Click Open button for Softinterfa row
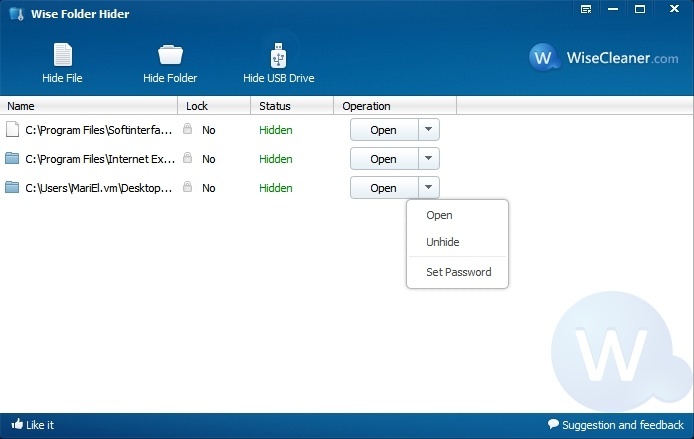The width and height of the screenshot is (694, 439). point(384,130)
